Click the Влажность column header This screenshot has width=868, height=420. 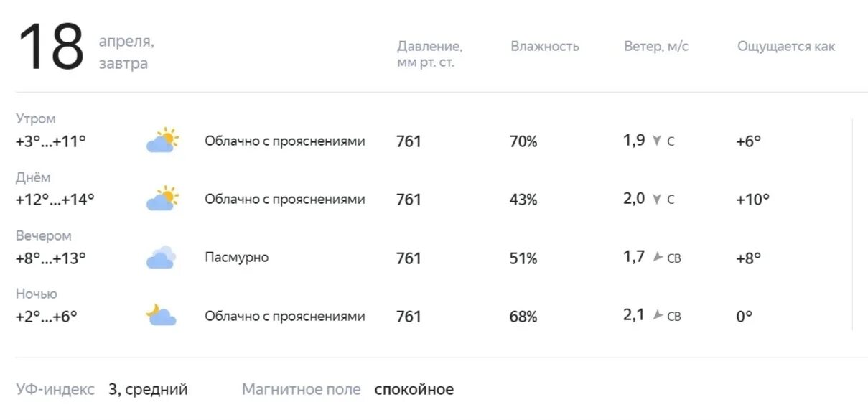[x=545, y=47]
